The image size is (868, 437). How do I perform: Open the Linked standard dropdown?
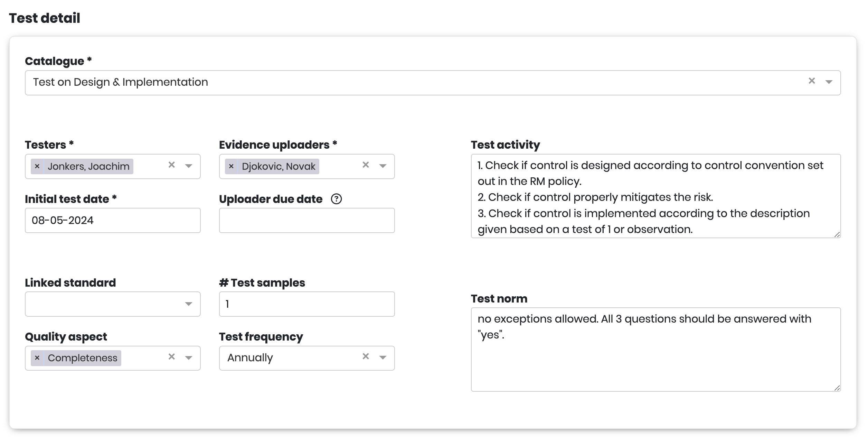click(188, 304)
